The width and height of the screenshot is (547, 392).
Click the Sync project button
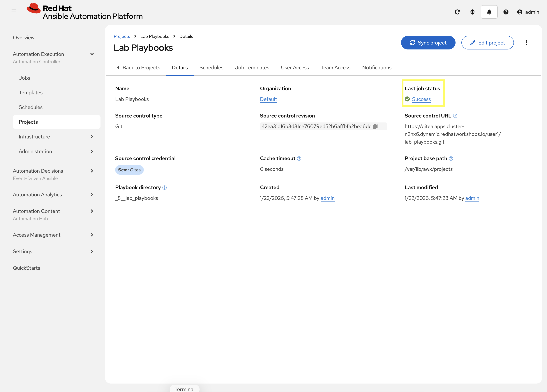point(428,43)
